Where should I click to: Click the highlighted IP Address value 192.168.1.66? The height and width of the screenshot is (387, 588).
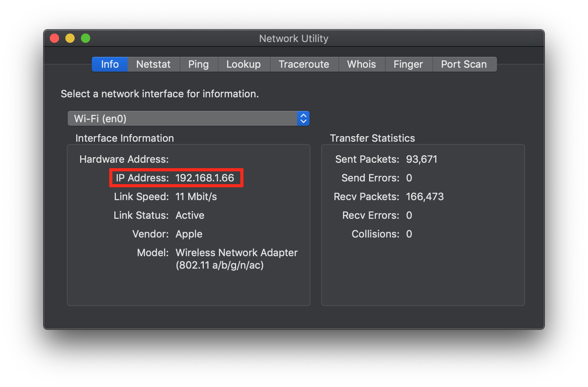205,178
